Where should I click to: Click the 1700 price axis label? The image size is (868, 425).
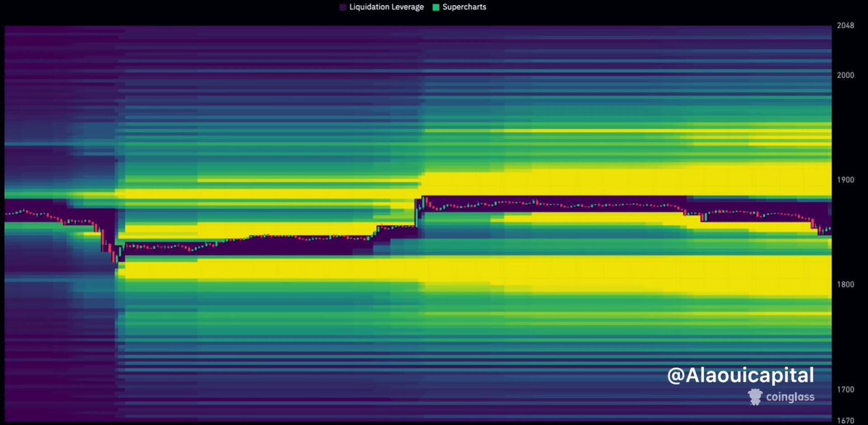coord(846,390)
